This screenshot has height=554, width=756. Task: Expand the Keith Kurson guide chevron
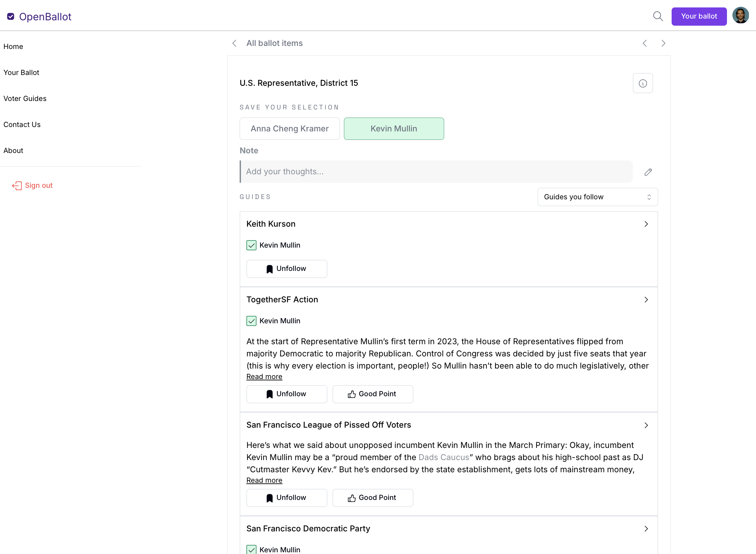coord(646,224)
